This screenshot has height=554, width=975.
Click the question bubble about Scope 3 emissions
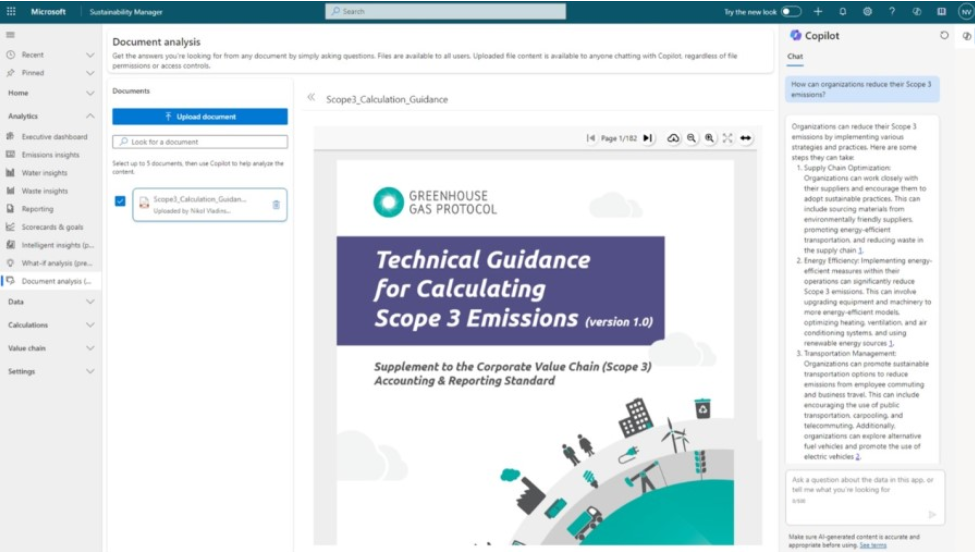[x=862, y=89]
